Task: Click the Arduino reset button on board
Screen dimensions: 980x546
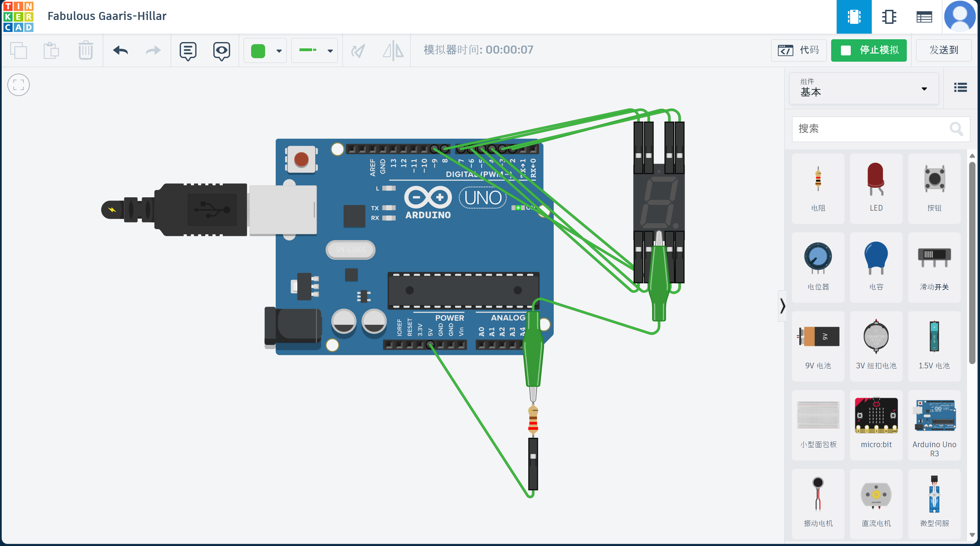Action: tap(301, 159)
